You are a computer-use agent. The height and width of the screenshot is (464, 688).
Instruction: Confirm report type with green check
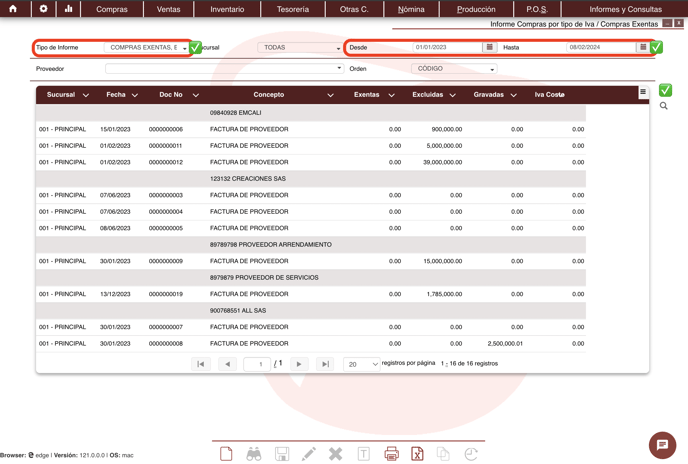click(196, 47)
